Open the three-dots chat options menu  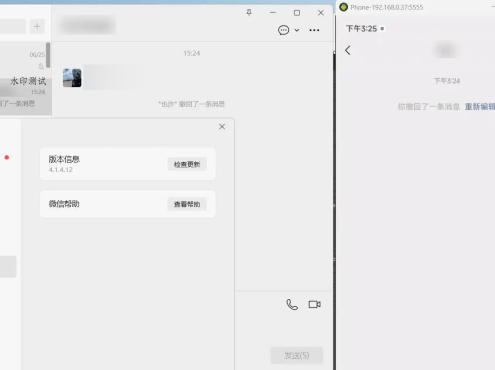(314, 30)
